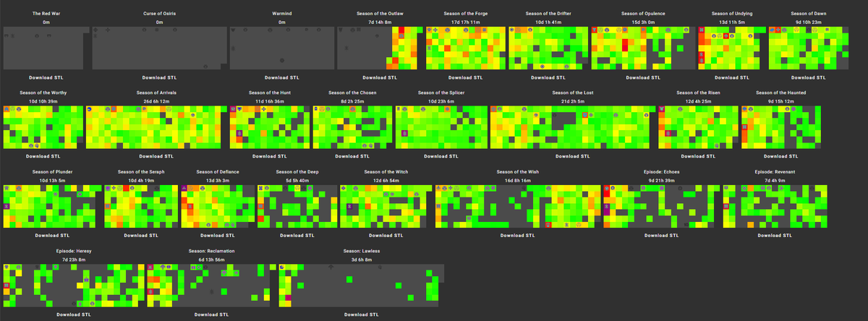
Task: Open The Red War empty heatmap
Action: 46,48
